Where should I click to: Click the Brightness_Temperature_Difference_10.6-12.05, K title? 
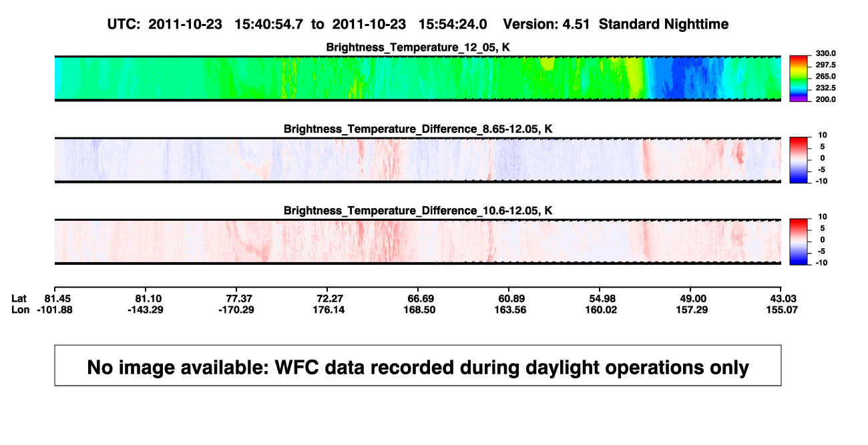point(418,211)
